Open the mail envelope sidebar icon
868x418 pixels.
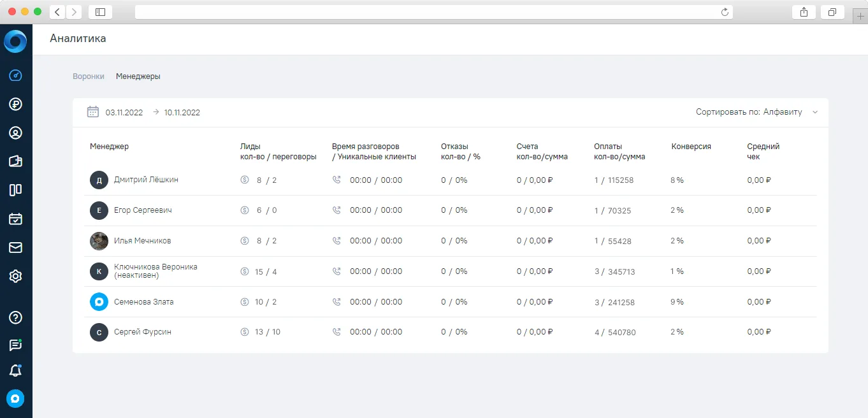16,247
